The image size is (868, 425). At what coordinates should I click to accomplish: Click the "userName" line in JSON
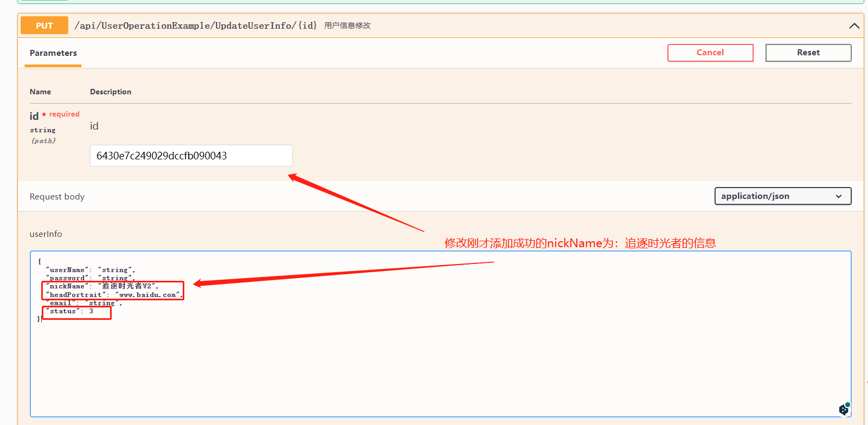pyautogui.click(x=91, y=270)
